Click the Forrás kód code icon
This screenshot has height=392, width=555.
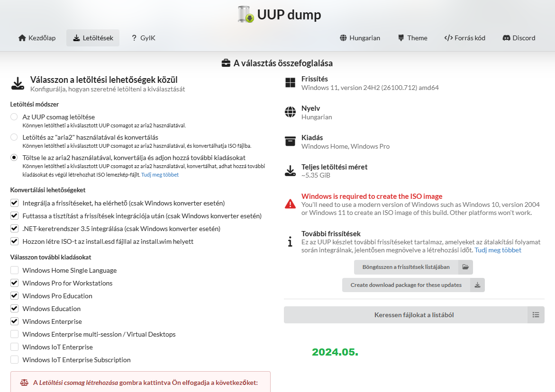(448, 38)
